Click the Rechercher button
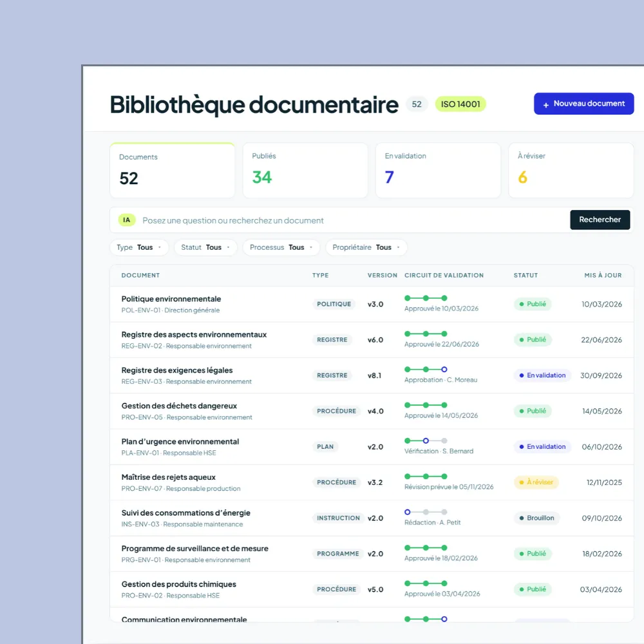 [600, 220]
